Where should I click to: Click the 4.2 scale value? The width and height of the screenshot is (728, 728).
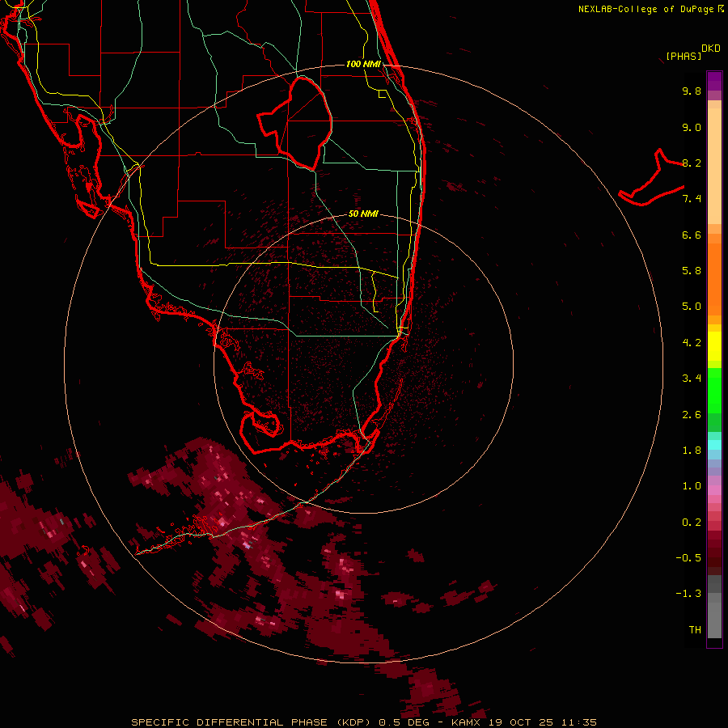click(x=692, y=343)
